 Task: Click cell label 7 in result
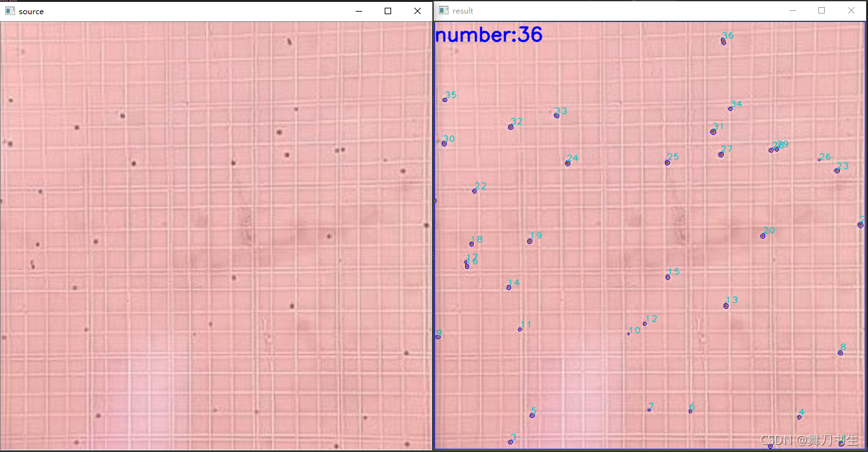[x=651, y=406]
